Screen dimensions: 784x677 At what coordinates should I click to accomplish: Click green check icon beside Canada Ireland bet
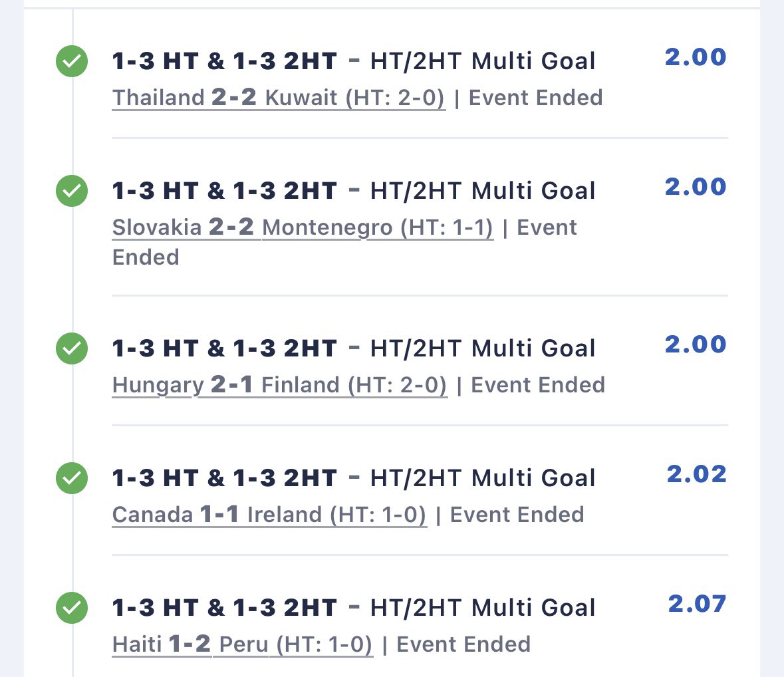point(72,478)
